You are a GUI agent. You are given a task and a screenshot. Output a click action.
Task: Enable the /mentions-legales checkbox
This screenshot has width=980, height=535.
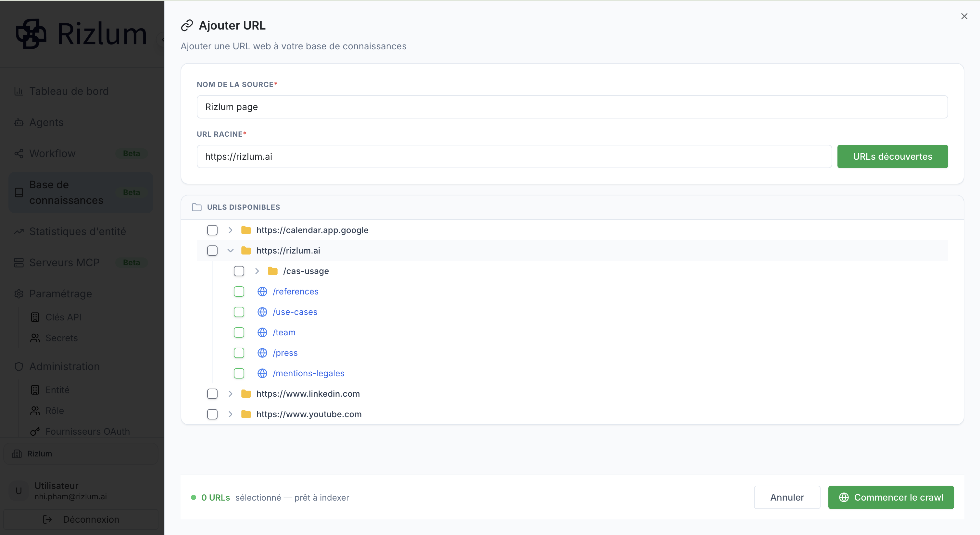point(239,374)
